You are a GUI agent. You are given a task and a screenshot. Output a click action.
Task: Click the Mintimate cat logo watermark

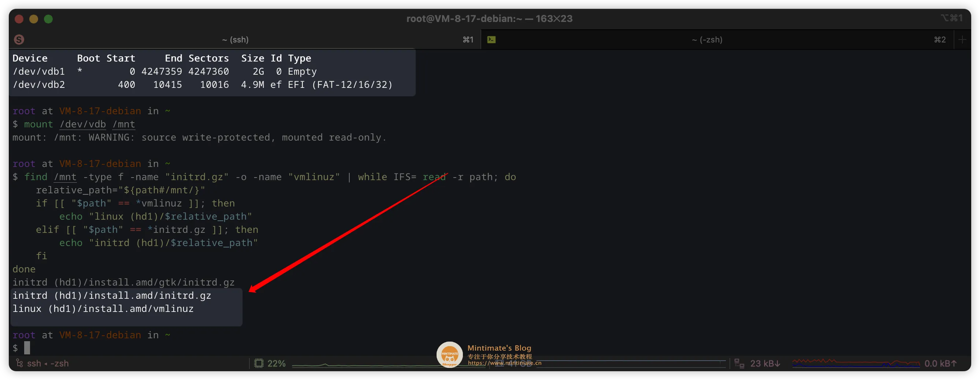coord(449,354)
